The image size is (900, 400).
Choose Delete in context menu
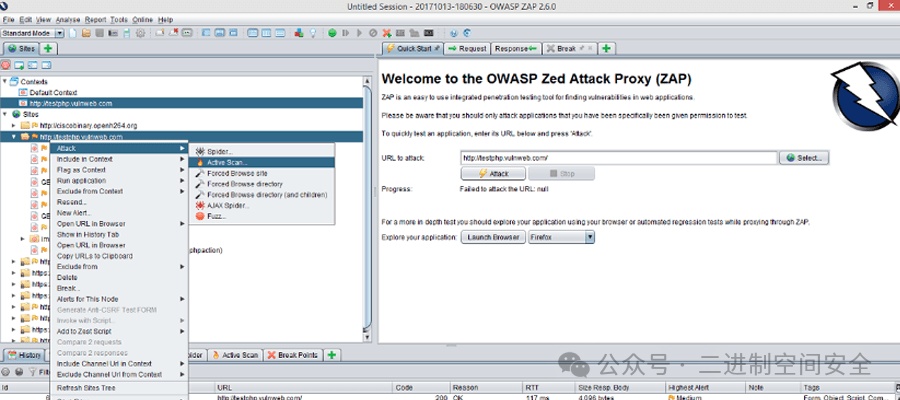(119, 277)
